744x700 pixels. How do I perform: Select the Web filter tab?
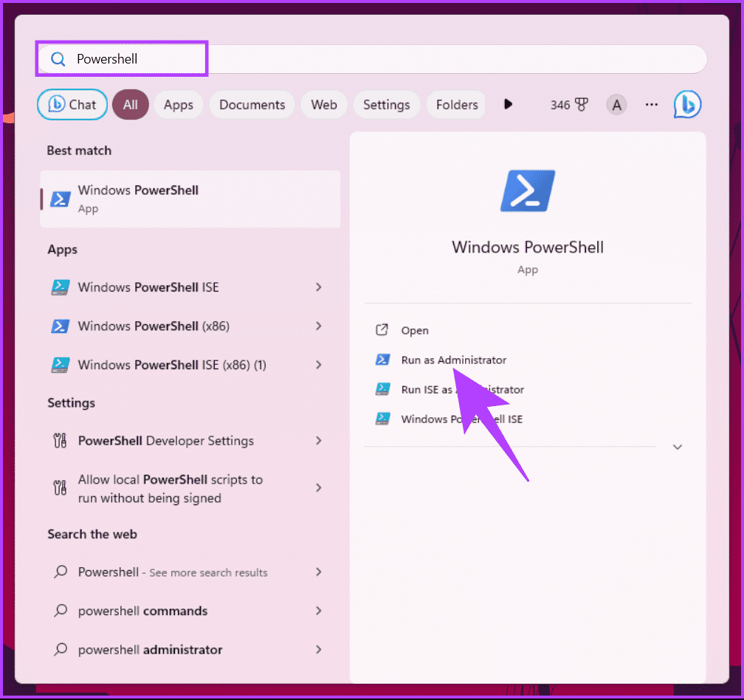tap(324, 104)
